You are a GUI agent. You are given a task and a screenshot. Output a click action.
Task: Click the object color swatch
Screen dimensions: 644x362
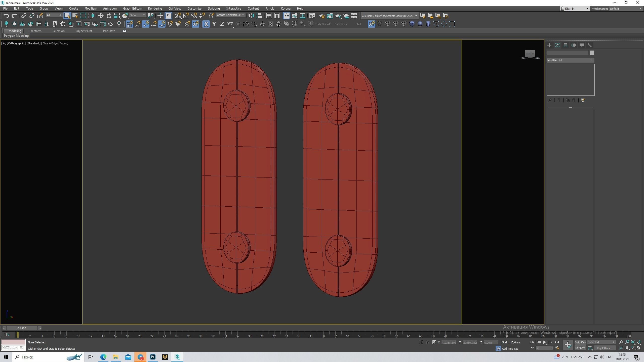592,53
